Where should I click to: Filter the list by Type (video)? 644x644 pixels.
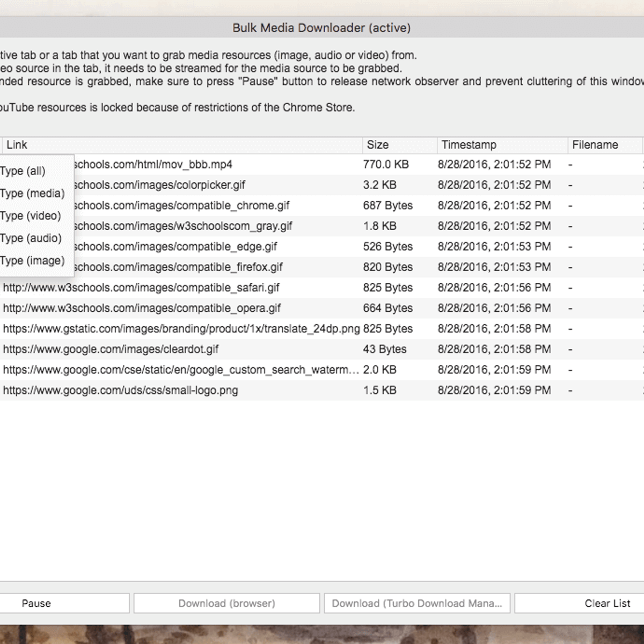pyautogui.click(x=31, y=216)
